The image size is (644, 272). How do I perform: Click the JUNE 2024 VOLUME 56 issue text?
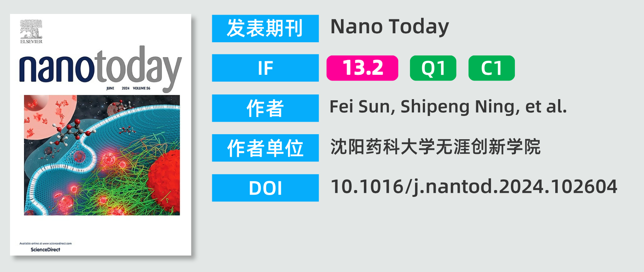click(x=128, y=88)
